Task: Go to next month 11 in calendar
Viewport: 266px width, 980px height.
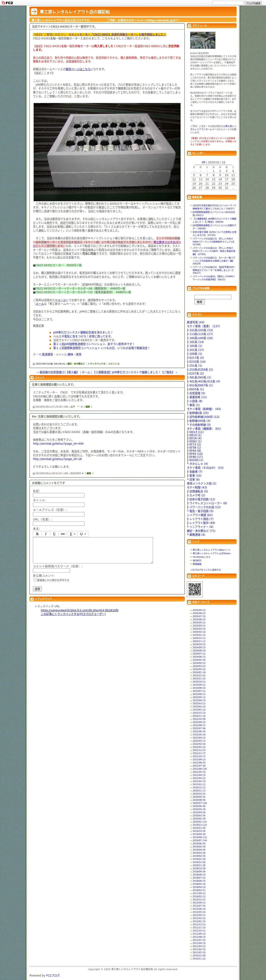Action: pos(224,162)
